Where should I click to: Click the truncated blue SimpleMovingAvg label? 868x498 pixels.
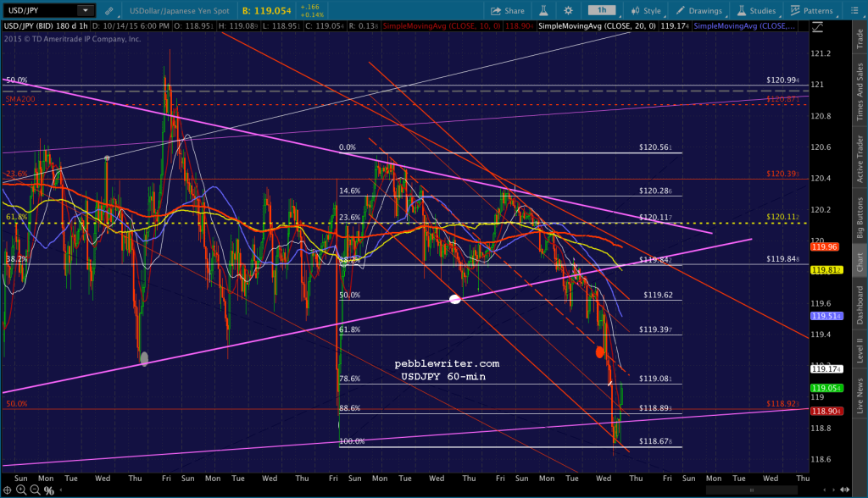pyautogui.click(x=744, y=26)
